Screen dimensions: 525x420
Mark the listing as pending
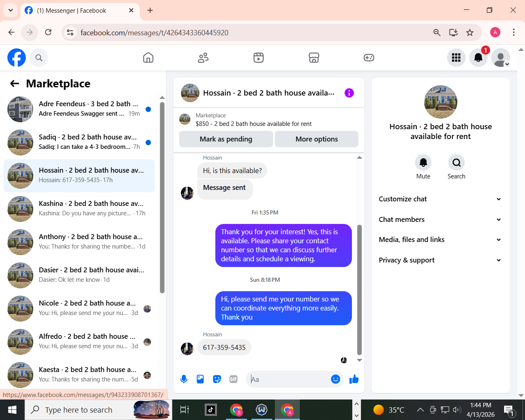click(226, 139)
